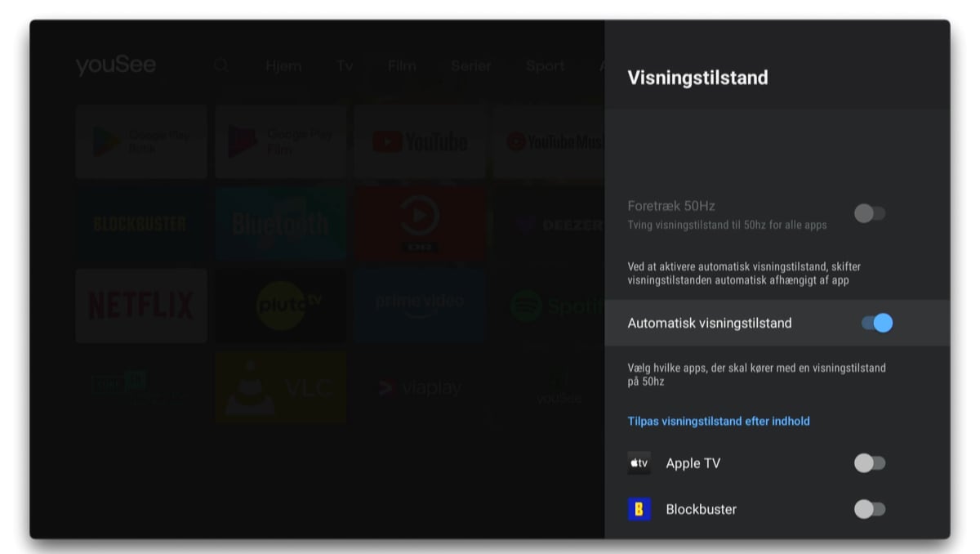The image size is (980, 554).
Task: Open the Google Play Film app tile
Action: click(281, 141)
